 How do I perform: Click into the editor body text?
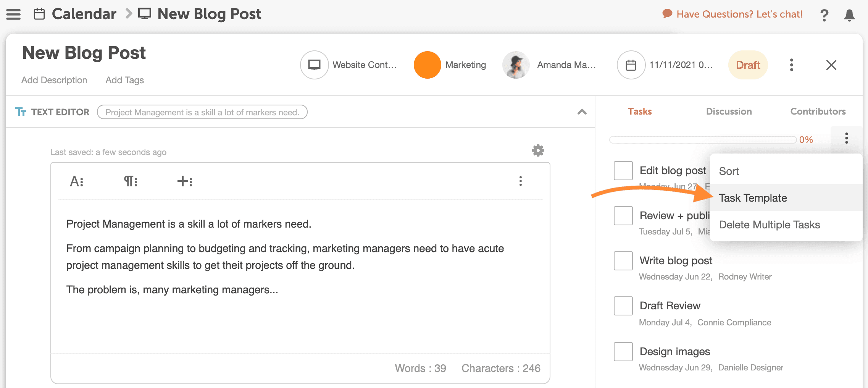[x=300, y=257]
